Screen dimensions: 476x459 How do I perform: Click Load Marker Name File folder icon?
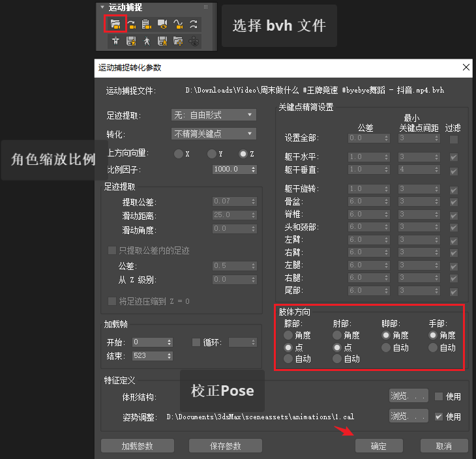178,40
